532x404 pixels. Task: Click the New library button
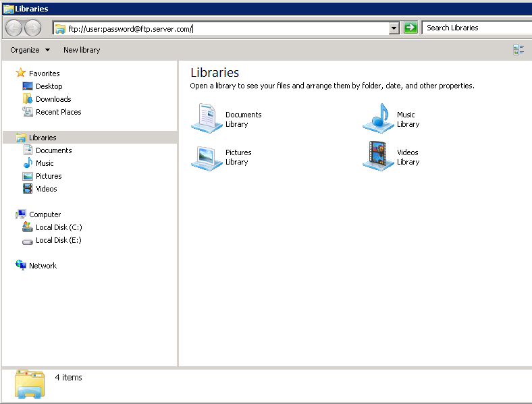[82, 50]
